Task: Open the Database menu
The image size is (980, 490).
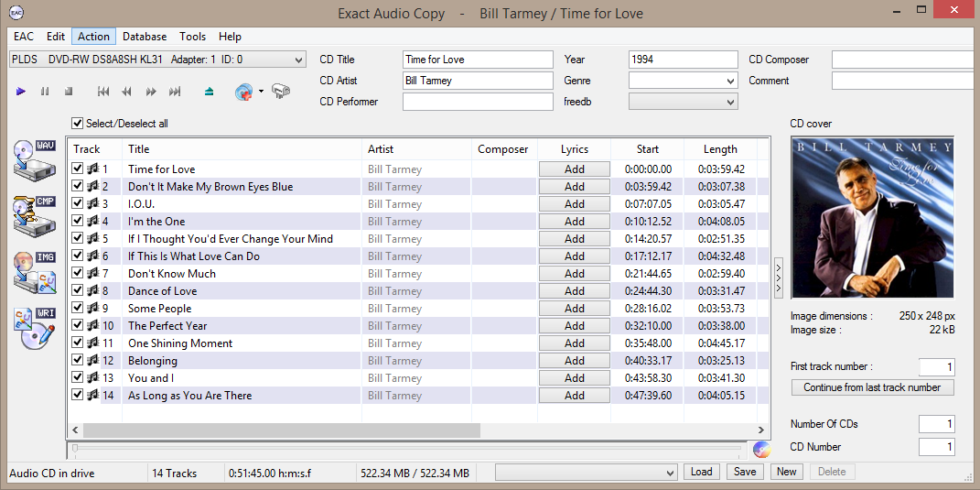Action: [x=145, y=37]
